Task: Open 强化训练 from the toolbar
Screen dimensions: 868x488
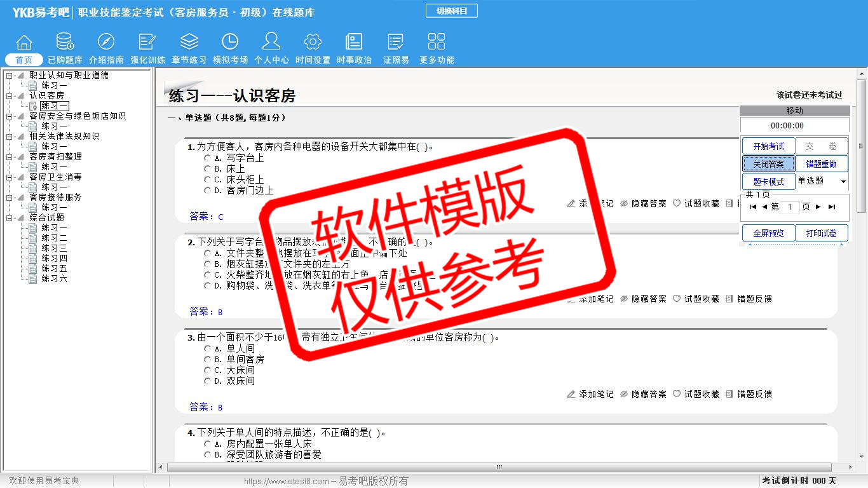Action: click(147, 42)
